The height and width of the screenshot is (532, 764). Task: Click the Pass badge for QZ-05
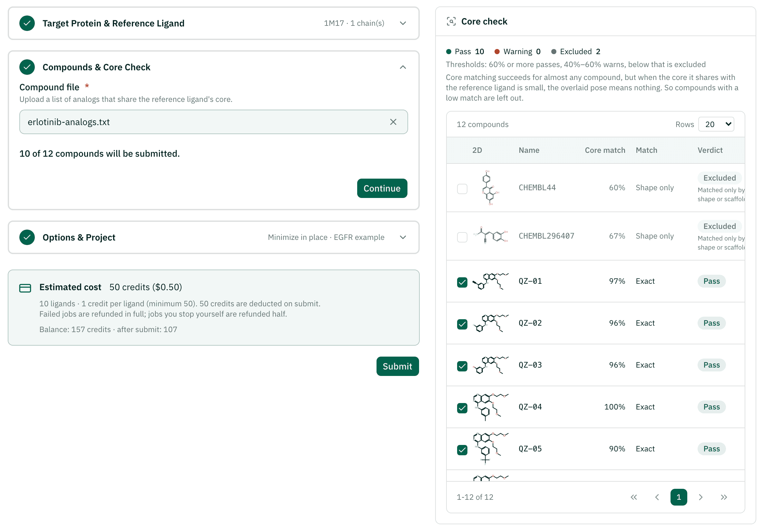711,449
